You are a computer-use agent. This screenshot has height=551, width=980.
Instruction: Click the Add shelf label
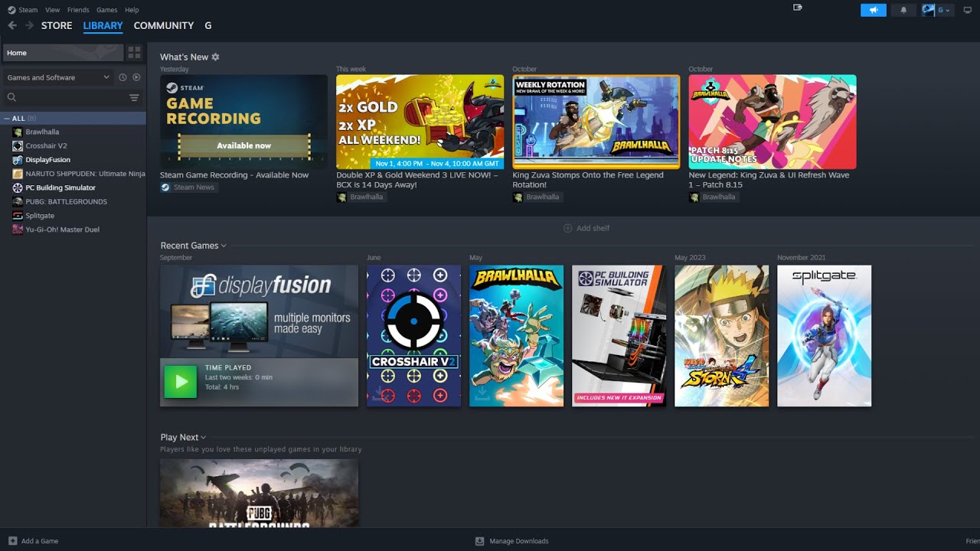click(x=593, y=228)
